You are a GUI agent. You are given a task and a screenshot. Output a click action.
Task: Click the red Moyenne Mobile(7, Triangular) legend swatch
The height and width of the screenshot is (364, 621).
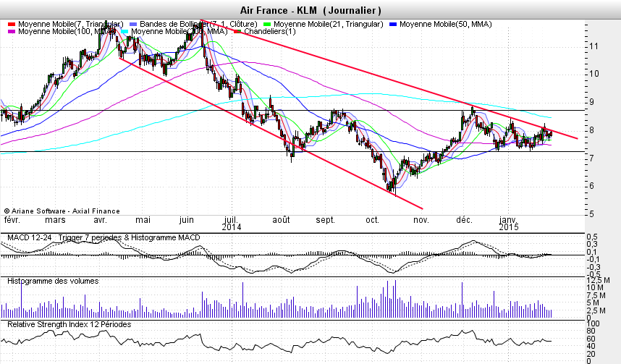12,25
